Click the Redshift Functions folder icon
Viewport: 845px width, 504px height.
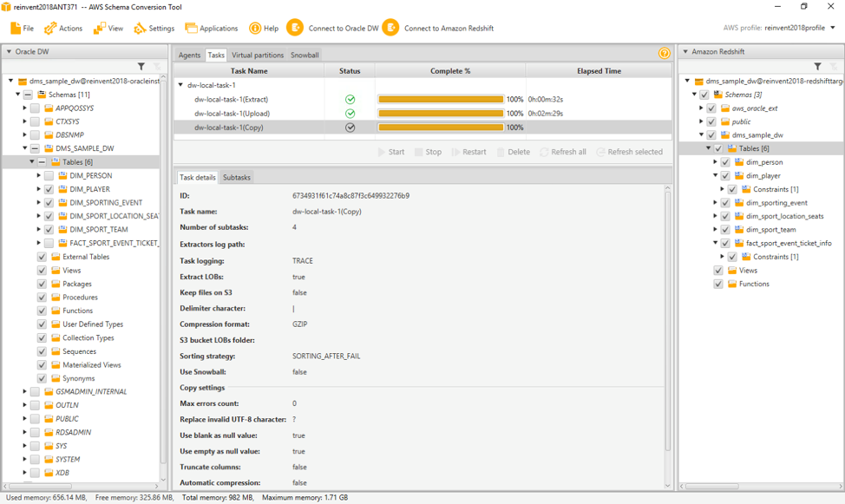pyautogui.click(x=732, y=284)
